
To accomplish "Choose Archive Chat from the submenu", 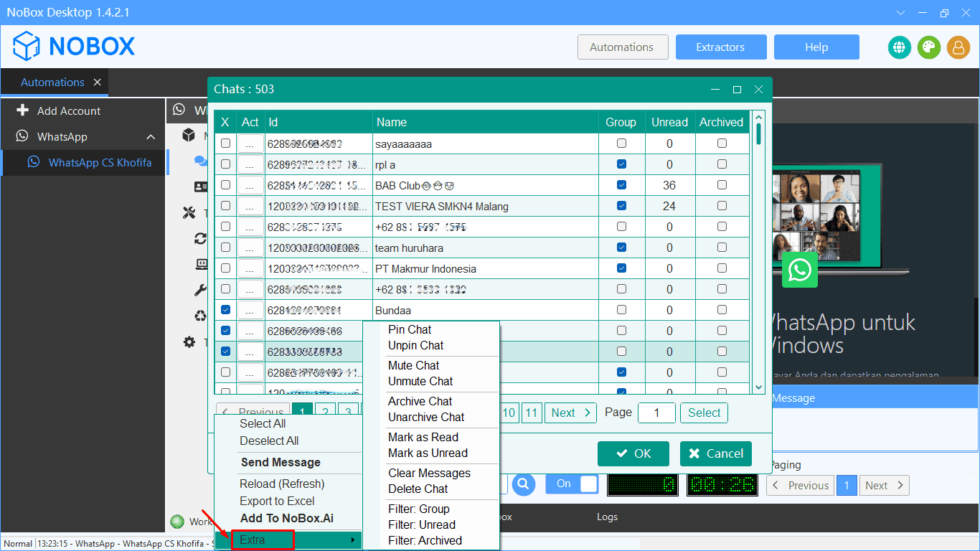I will 420,401.
